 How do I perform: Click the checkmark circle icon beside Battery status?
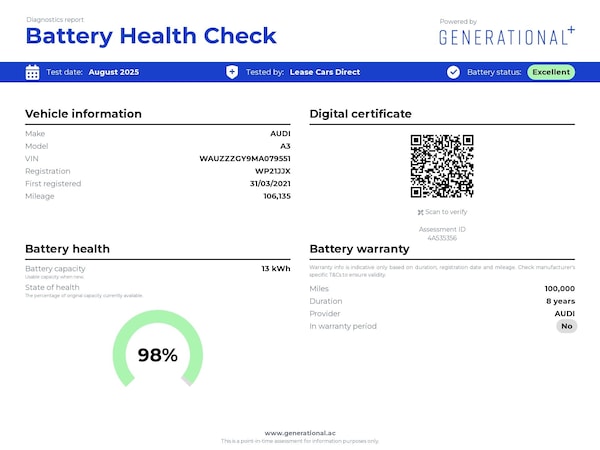tap(453, 72)
